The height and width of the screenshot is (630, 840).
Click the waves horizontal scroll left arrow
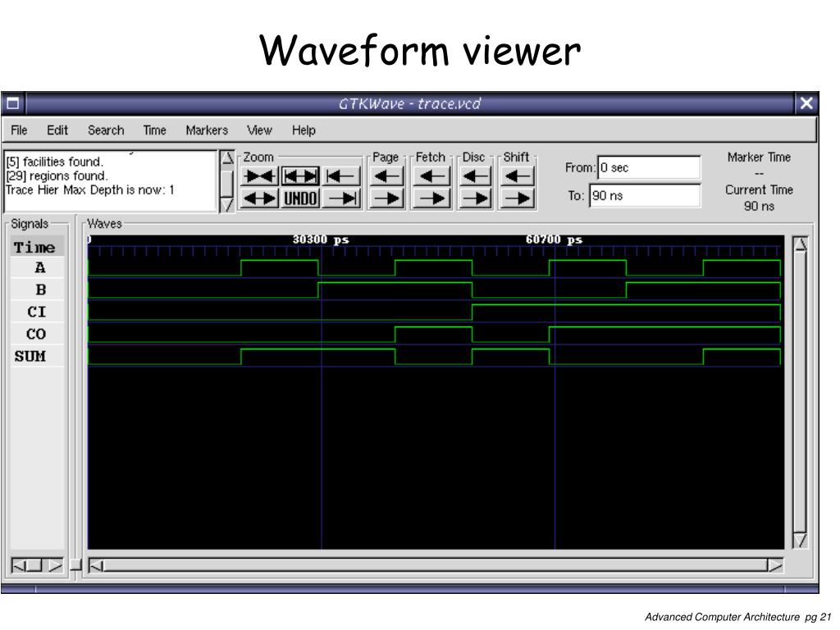click(96, 566)
